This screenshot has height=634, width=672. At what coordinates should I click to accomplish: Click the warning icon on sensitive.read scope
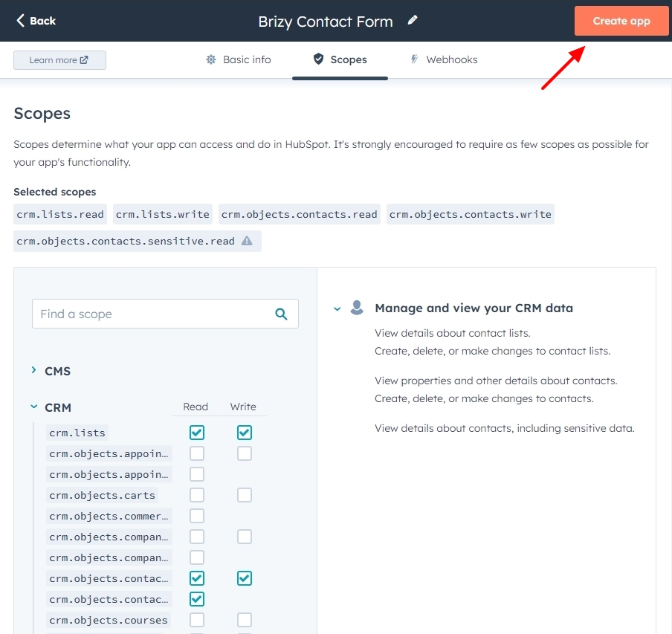pyautogui.click(x=247, y=241)
